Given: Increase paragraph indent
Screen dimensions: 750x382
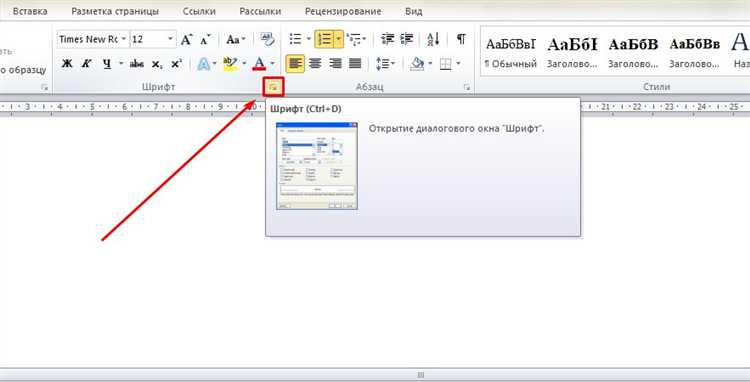Looking at the screenshot, I should (407, 39).
